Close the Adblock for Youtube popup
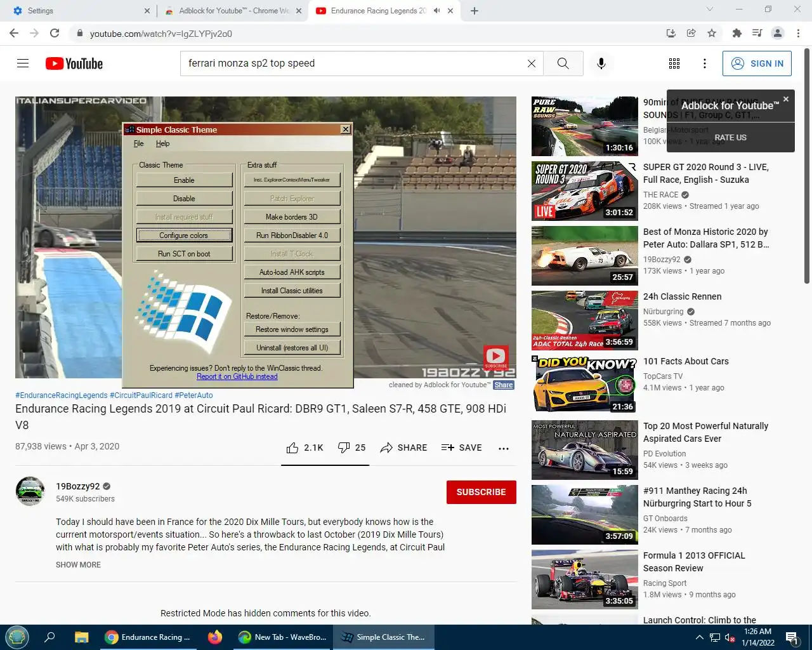The width and height of the screenshot is (812, 650). 786,99
